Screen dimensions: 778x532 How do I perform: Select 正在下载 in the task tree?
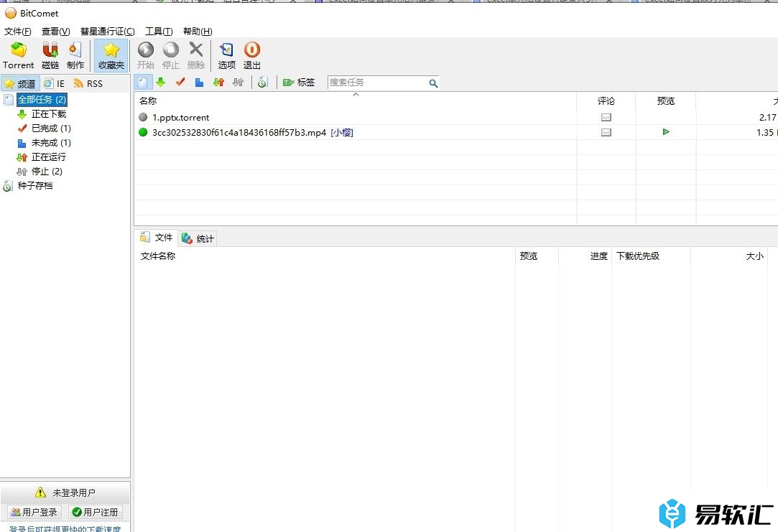coord(49,114)
